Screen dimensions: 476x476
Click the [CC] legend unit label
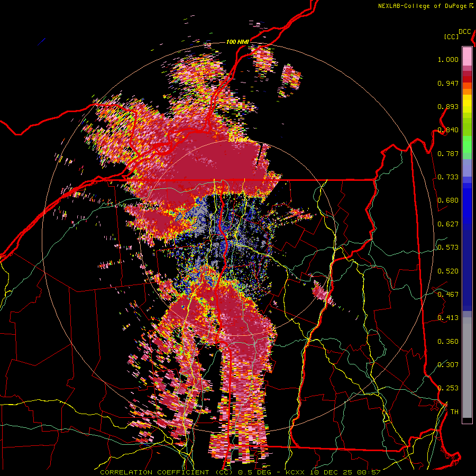452,36
